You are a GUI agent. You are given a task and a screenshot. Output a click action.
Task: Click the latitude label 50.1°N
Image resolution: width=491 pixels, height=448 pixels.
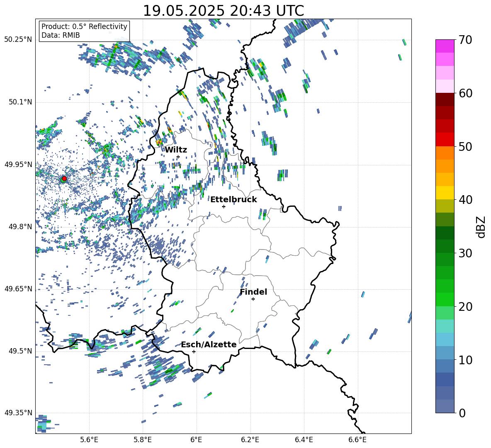click(20, 102)
